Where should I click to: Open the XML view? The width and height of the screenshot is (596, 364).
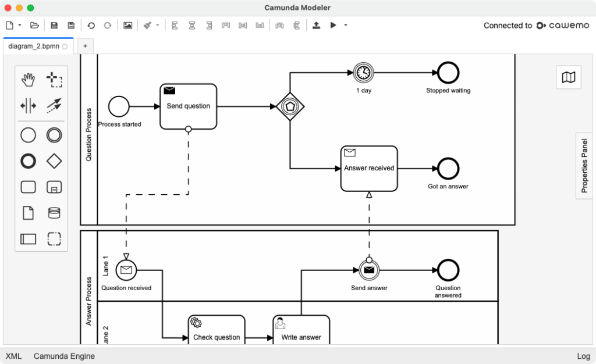(14, 356)
